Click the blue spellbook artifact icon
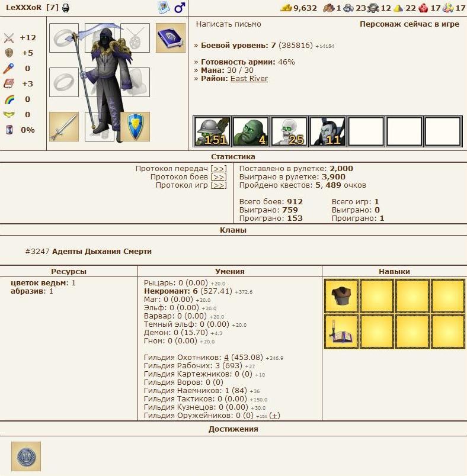This screenshot has width=467, height=476. tap(170, 38)
